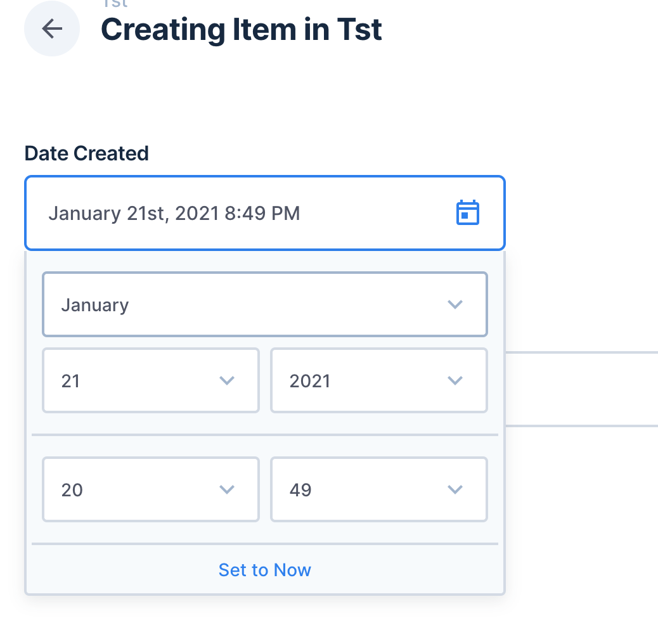Click the Creating Item in Tst title
658x644 pixels.
tap(242, 29)
